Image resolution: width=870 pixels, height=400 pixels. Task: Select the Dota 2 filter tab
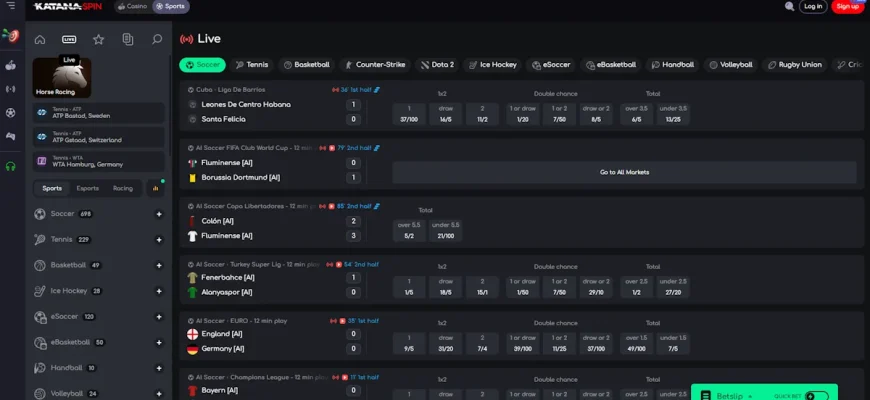click(x=437, y=65)
